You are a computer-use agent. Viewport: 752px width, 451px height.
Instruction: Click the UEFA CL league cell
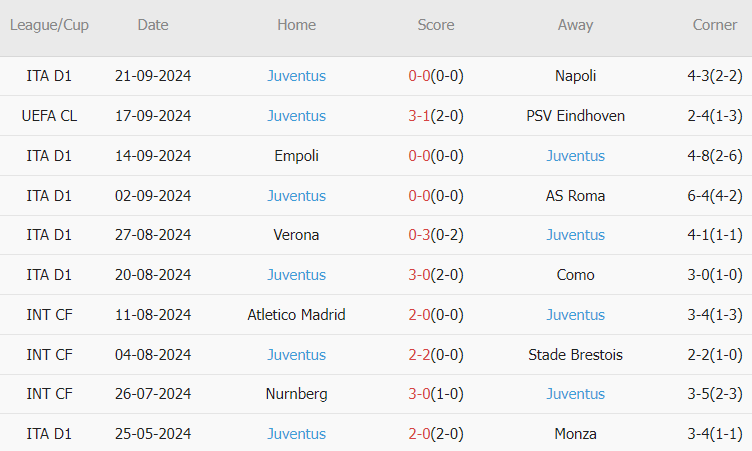coord(49,116)
